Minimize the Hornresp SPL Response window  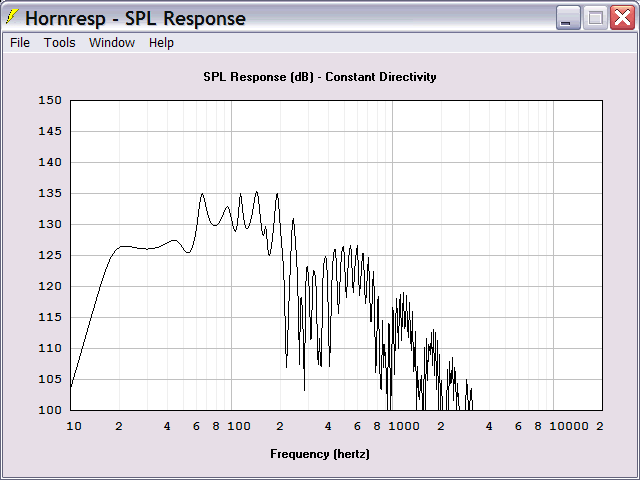click(x=568, y=18)
